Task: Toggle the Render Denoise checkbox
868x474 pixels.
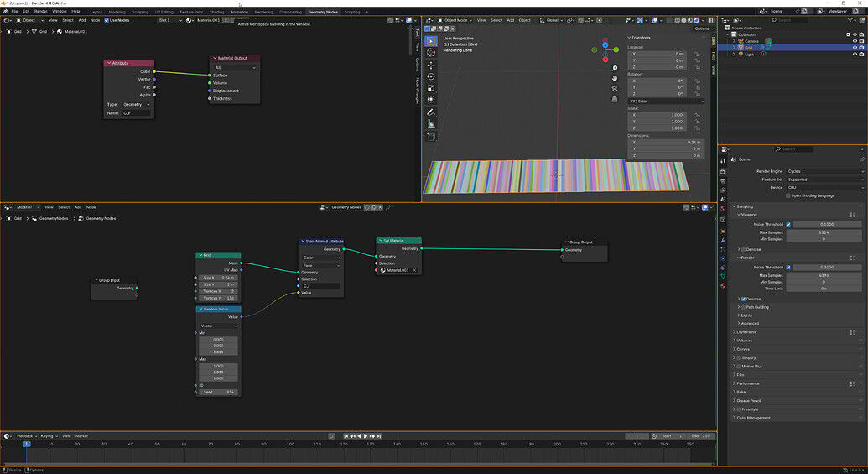Action: [743, 299]
